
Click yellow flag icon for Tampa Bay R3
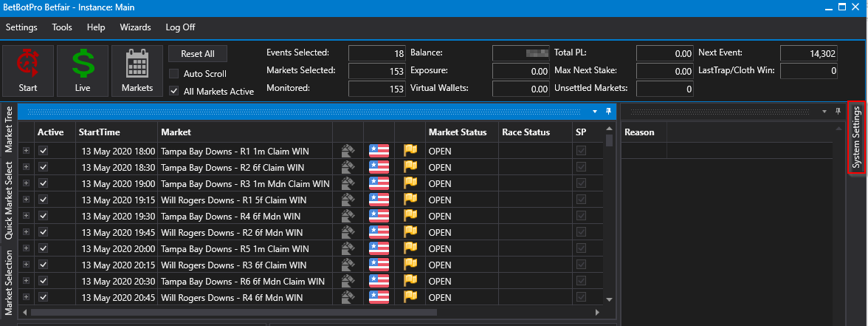[410, 183]
